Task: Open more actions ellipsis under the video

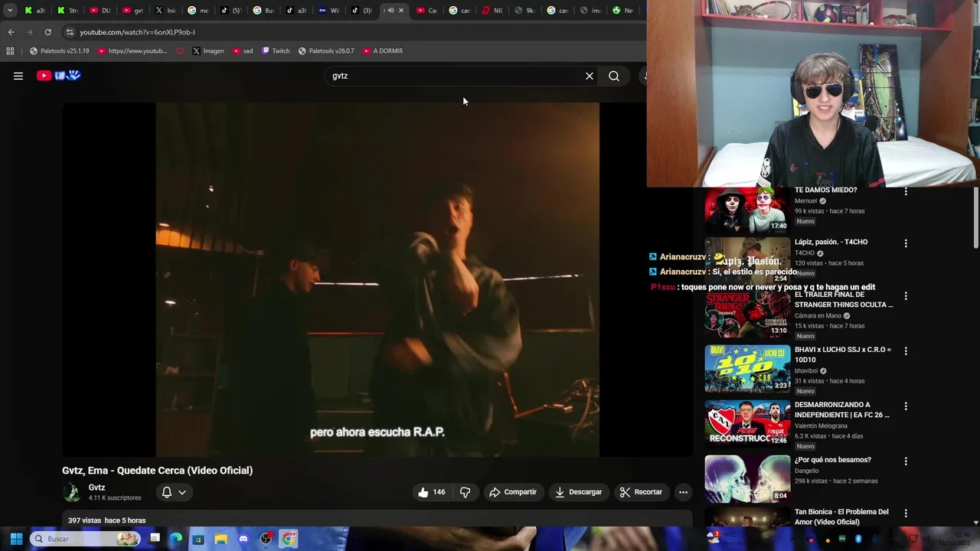Action: coord(683,492)
